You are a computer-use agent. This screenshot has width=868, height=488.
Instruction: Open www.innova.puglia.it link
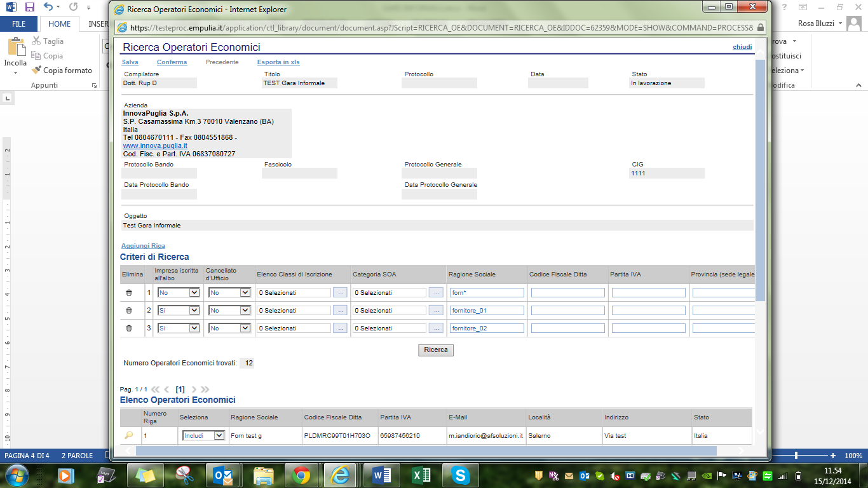(x=155, y=146)
